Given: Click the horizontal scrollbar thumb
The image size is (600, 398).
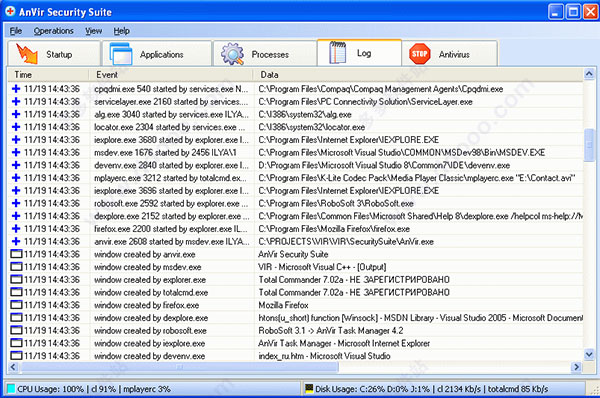Looking at the screenshot, I should click(179, 367).
